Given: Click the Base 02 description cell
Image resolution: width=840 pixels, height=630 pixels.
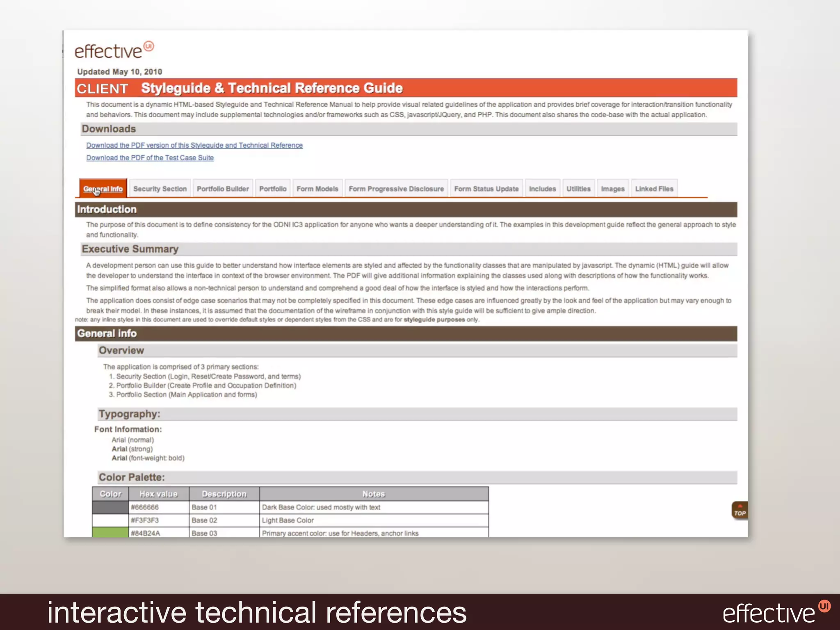Looking at the screenshot, I should click(224, 520).
